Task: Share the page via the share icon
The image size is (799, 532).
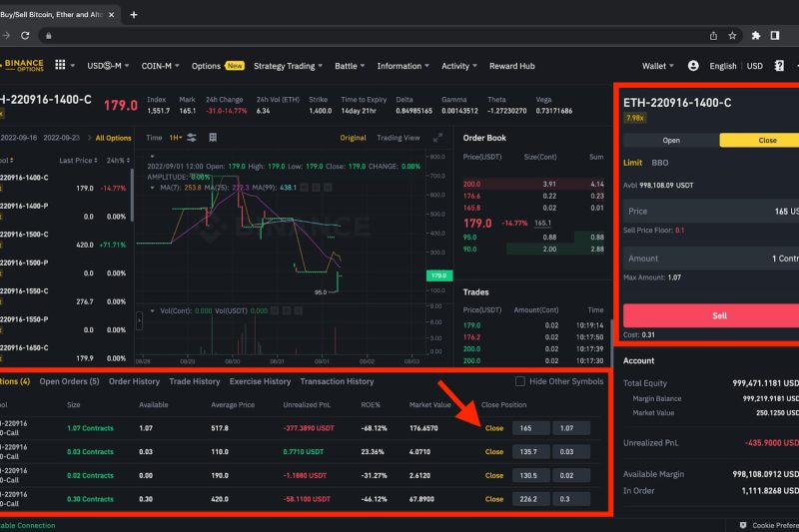Action: (x=713, y=35)
